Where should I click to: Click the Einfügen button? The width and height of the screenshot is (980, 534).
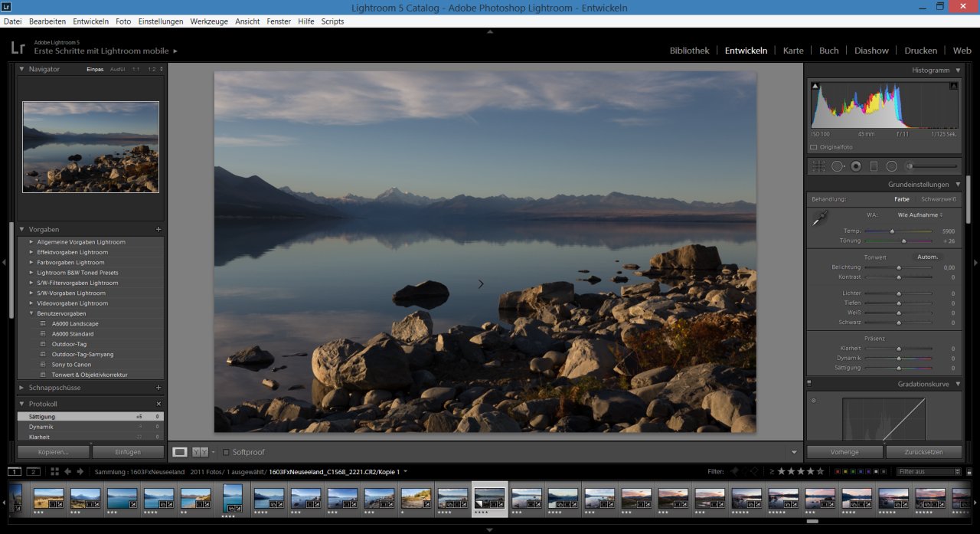(128, 452)
